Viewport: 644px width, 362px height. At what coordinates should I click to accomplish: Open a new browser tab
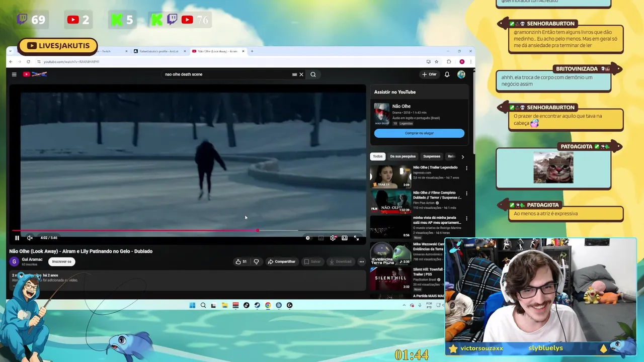(252, 51)
